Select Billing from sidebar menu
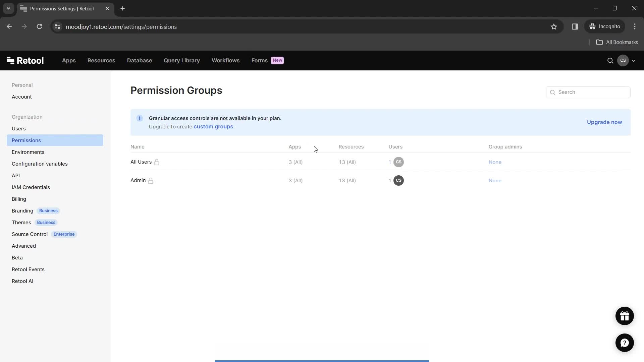644x362 pixels. [x=19, y=198]
